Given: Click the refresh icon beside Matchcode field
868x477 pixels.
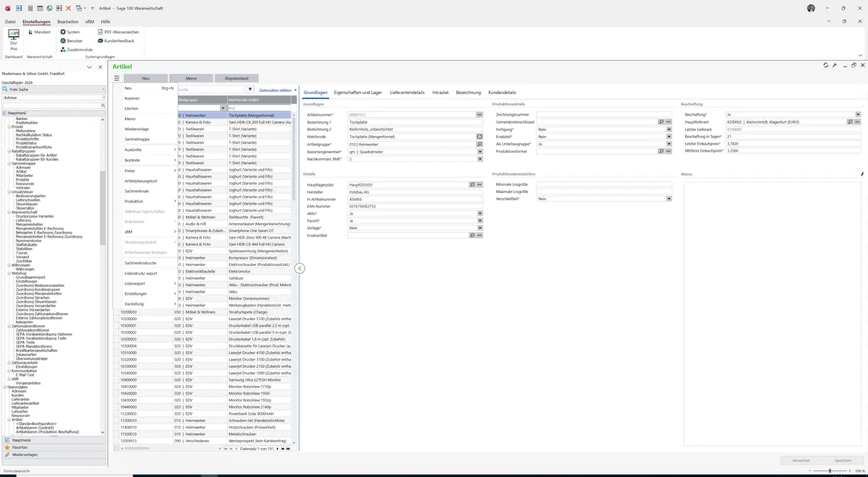Looking at the screenshot, I should coord(479,137).
